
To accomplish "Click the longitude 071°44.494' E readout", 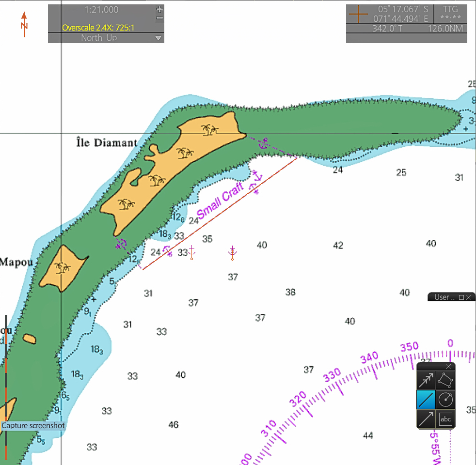I will pos(400,19).
